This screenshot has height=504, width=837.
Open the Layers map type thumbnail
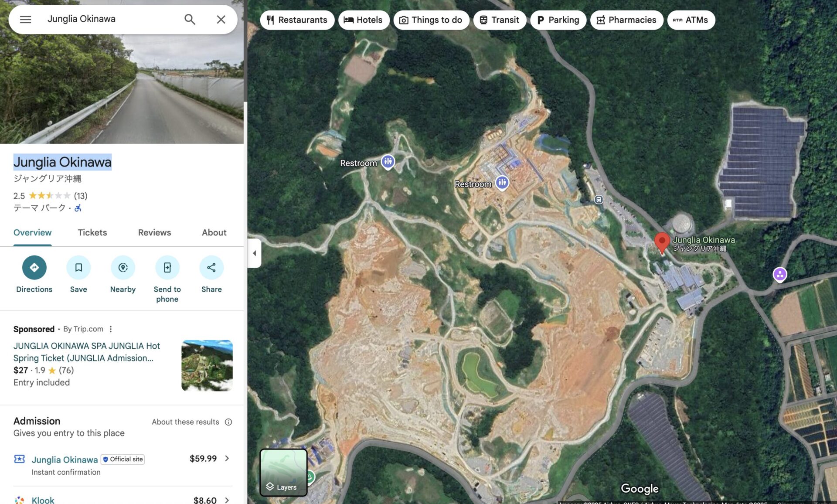pyautogui.click(x=284, y=473)
